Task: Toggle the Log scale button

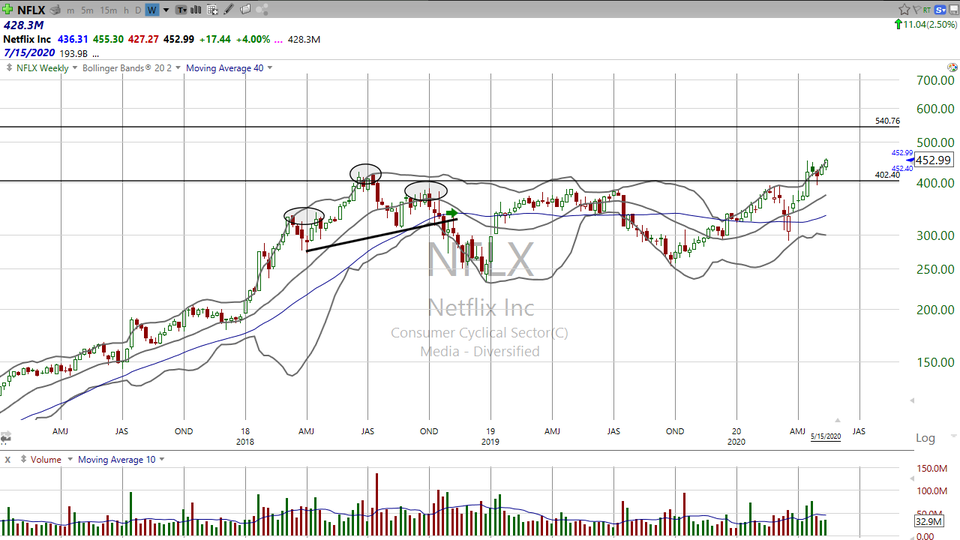Action: click(925, 438)
